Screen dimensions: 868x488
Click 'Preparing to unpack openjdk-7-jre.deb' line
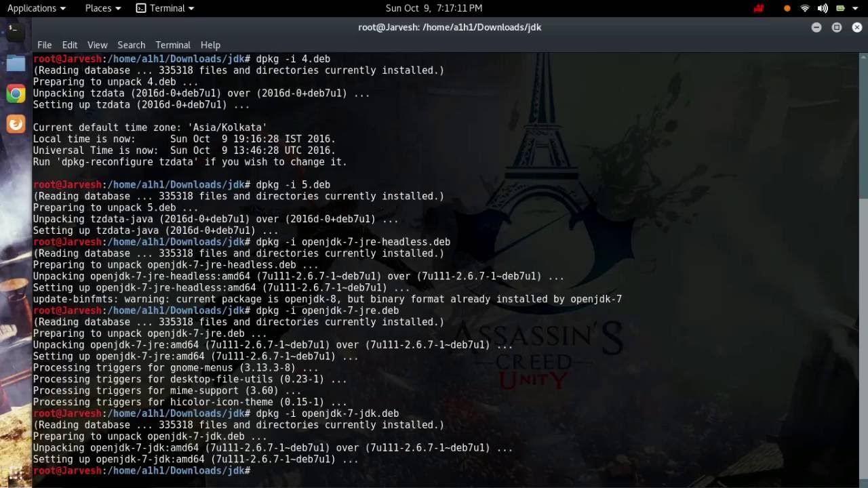coord(150,333)
